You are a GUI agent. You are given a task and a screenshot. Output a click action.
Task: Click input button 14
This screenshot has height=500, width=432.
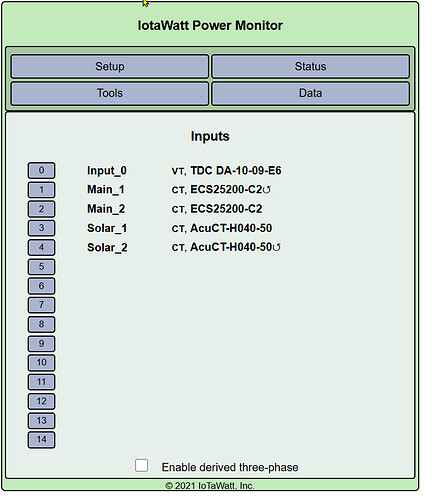[41, 439]
